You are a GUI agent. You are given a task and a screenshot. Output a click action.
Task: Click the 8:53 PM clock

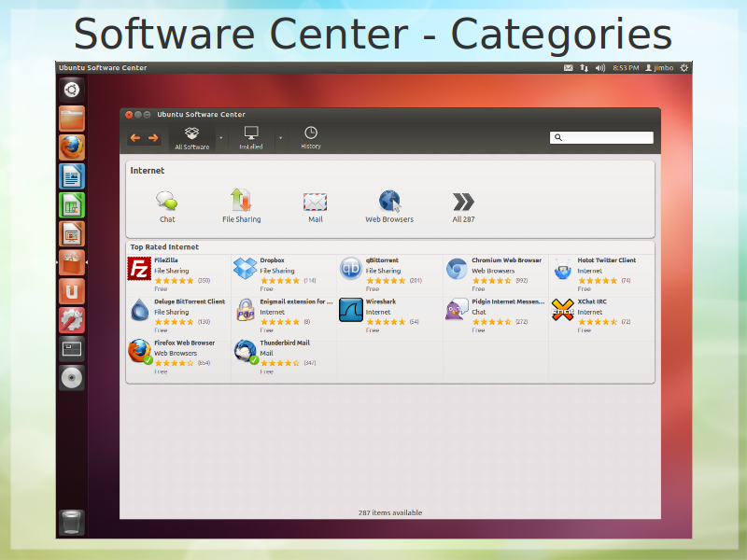pos(626,67)
